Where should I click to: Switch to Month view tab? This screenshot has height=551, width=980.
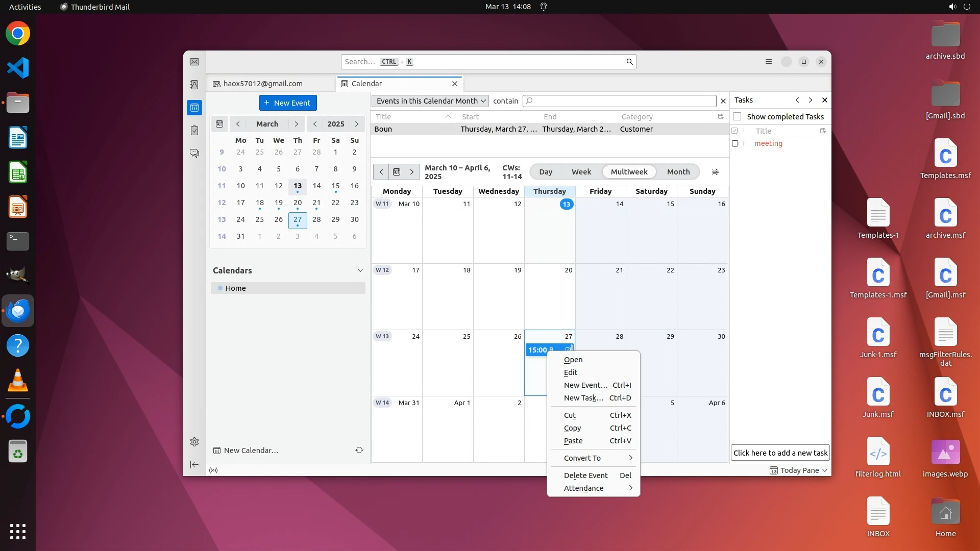[x=678, y=172]
